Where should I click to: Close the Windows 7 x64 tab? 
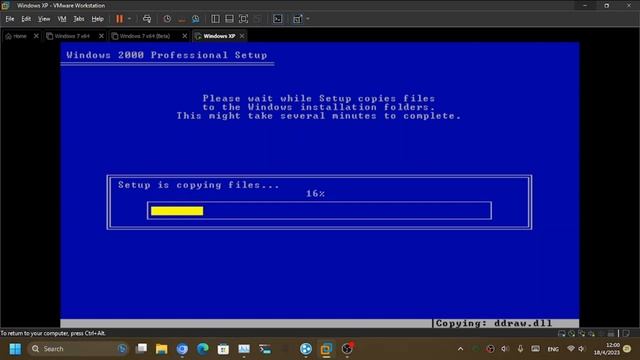101,36
